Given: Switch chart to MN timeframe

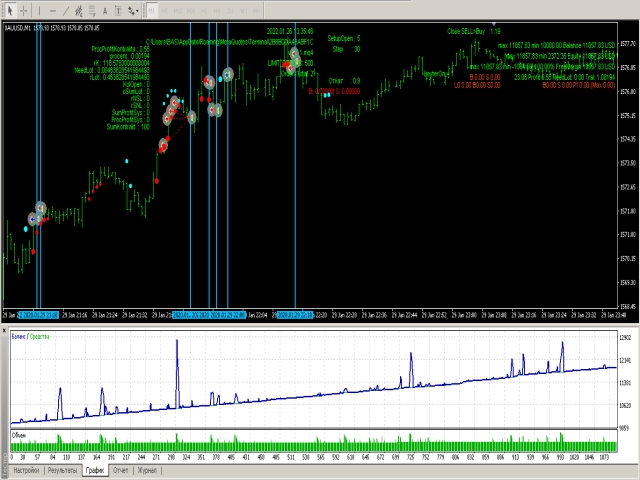Looking at the screenshot, I should point(256,11).
